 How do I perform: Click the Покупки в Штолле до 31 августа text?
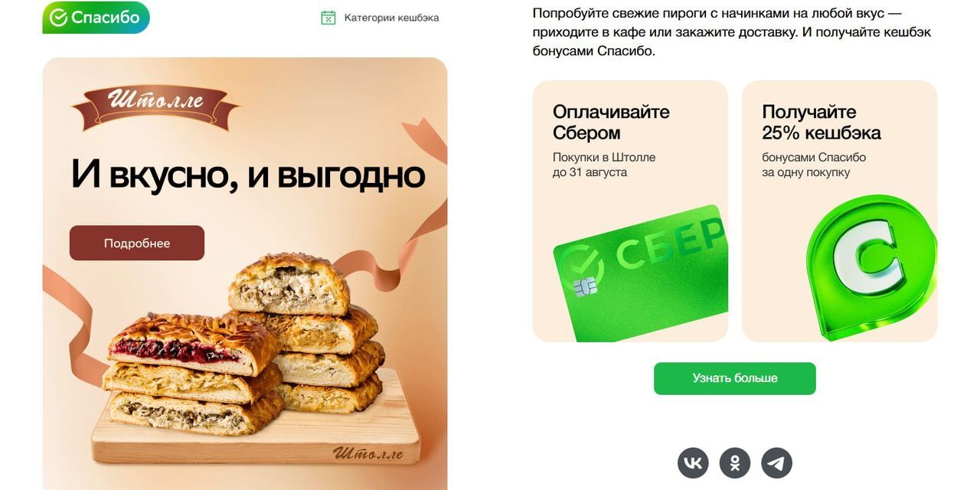[604, 165]
